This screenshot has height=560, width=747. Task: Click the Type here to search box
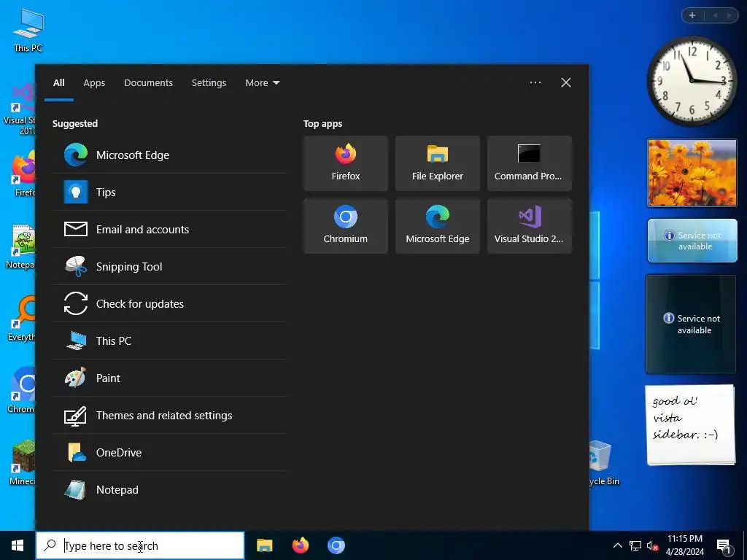click(x=140, y=545)
